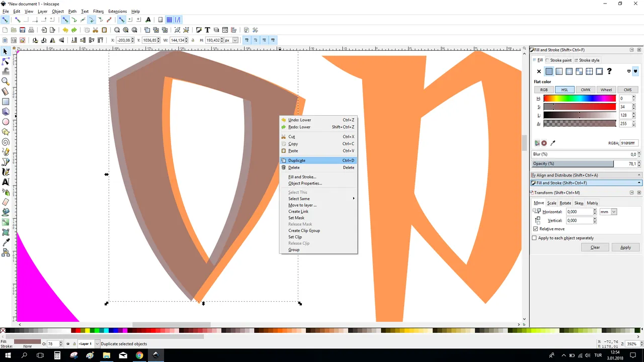
Task: Switch to Rotate tab in Transform
Action: point(565,203)
